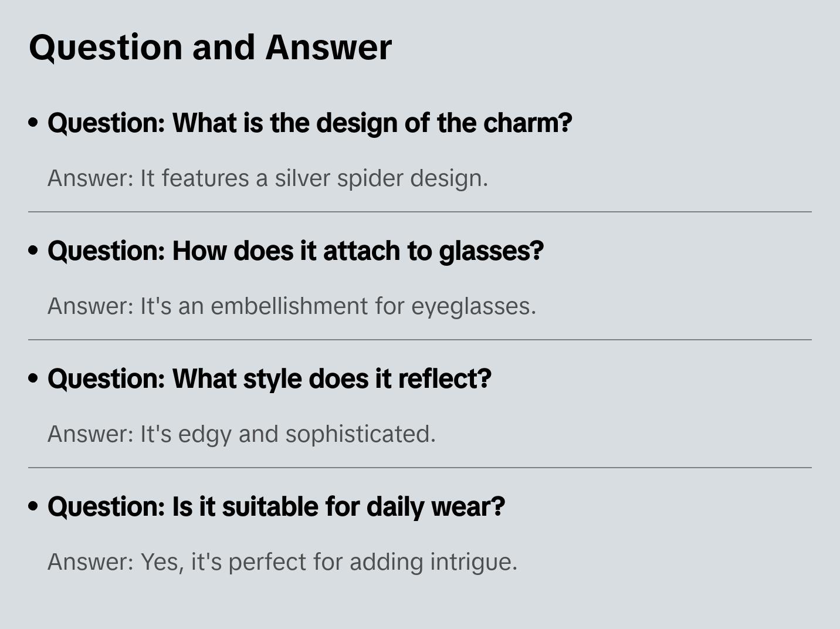The image size is (840, 629).
Task: Click bullet beside style question
Action: (x=33, y=378)
